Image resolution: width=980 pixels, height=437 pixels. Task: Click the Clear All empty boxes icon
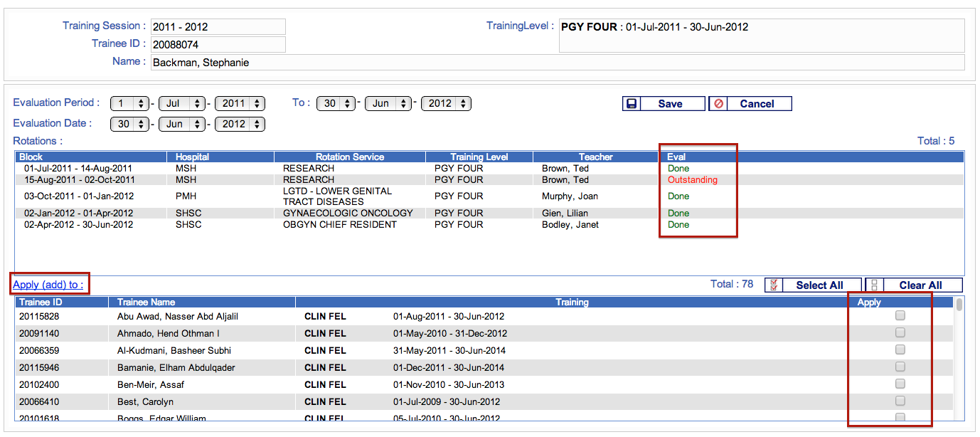[874, 285]
